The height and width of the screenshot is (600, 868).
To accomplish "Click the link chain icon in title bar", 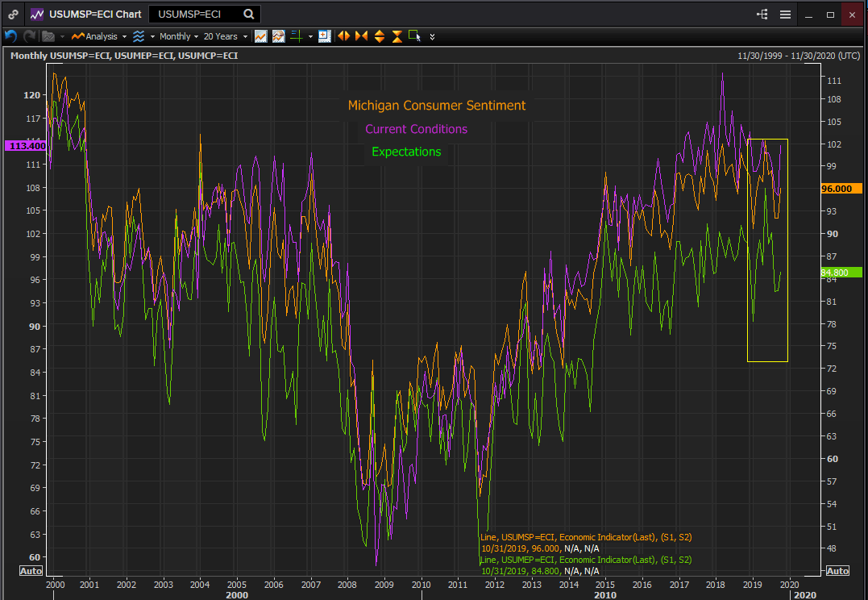I will click(x=14, y=15).
